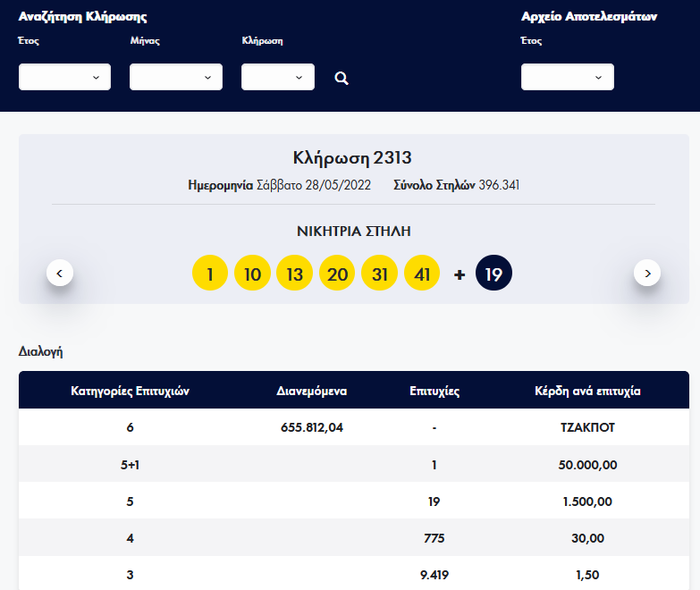Image resolution: width=700 pixels, height=590 pixels.
Task: Click the dark Joker ball 19
Action: pyautogui.click(x=493, y=274)
